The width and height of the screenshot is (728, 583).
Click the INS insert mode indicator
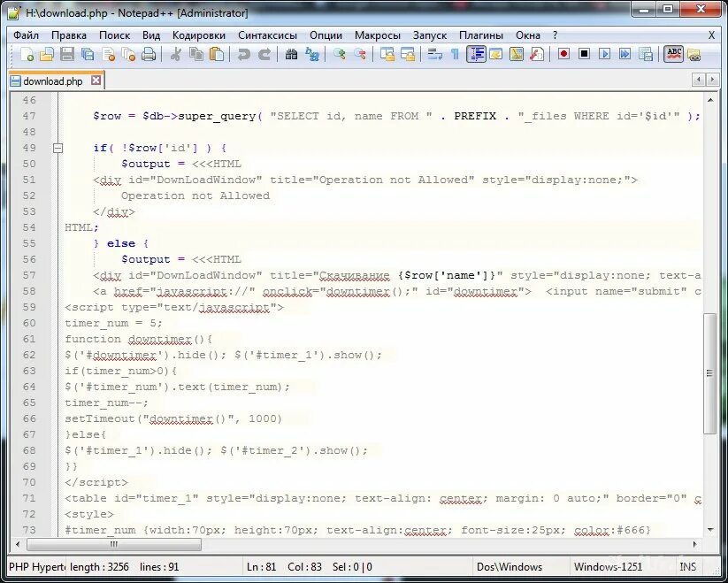(x=687, y=567)
